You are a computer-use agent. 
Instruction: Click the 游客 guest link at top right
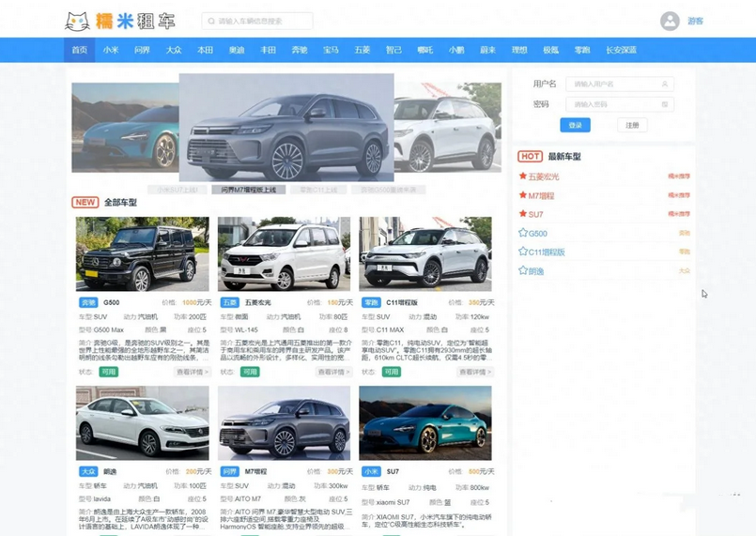[x=695, y=22]
